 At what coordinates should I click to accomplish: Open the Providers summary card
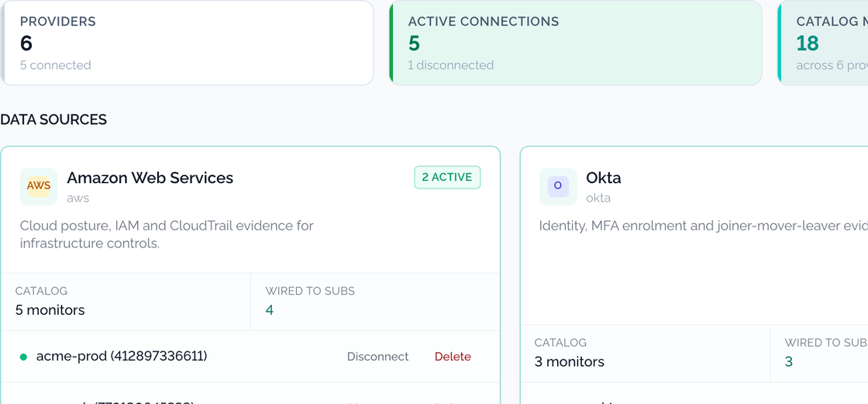point(187,43)
